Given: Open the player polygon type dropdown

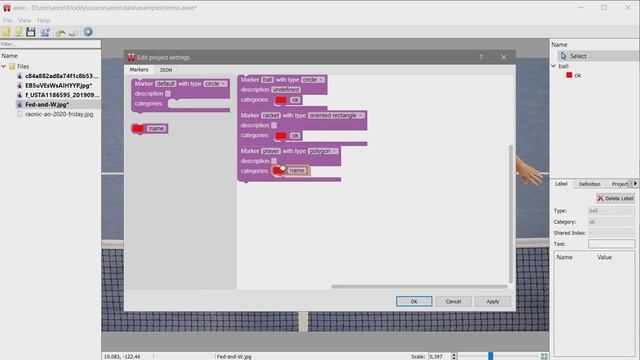Looking at the screenshot, I should click(323, 151).
